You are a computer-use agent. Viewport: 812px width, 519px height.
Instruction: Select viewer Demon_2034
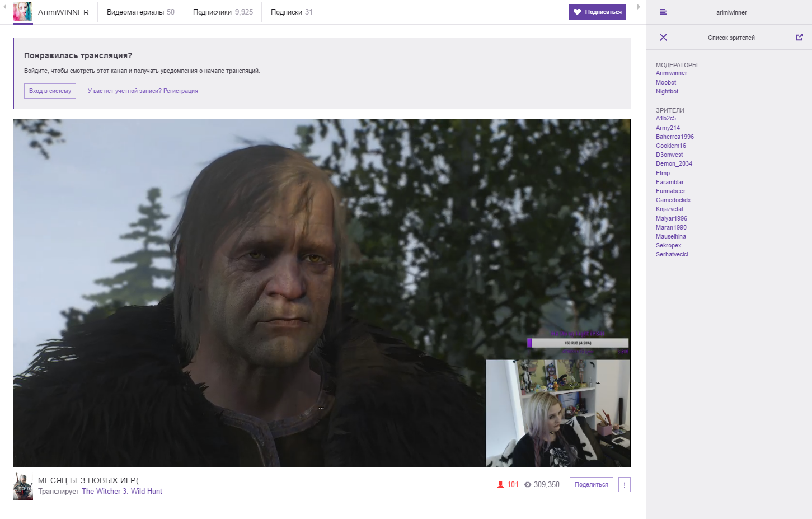(x=674, y=163)
